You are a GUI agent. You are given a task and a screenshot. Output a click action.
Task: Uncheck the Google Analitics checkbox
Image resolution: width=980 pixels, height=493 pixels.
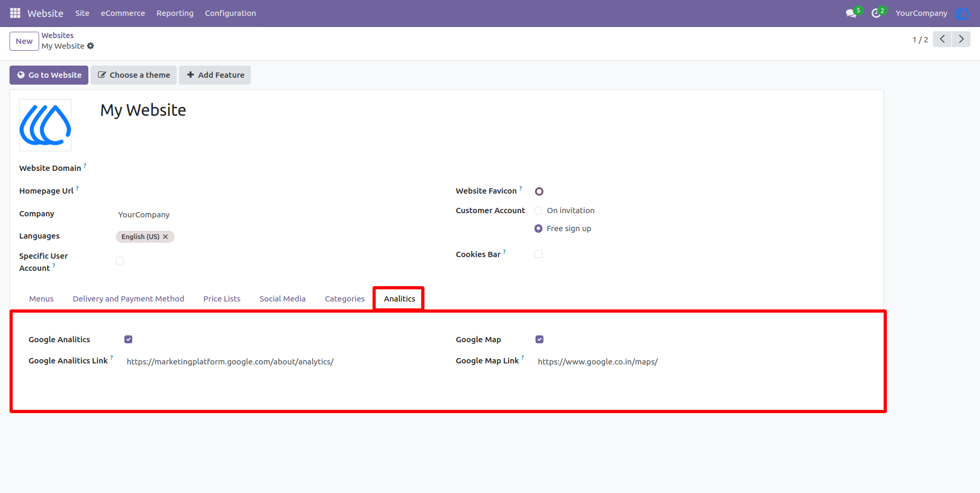(128, 339)
